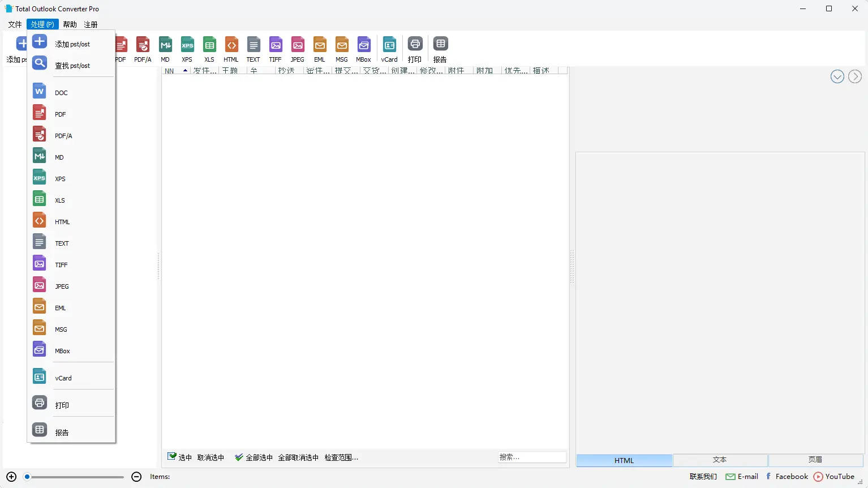Pick TEXT entry in the dropdown menu
Screen dimensions: 868x488
[71, 243]
